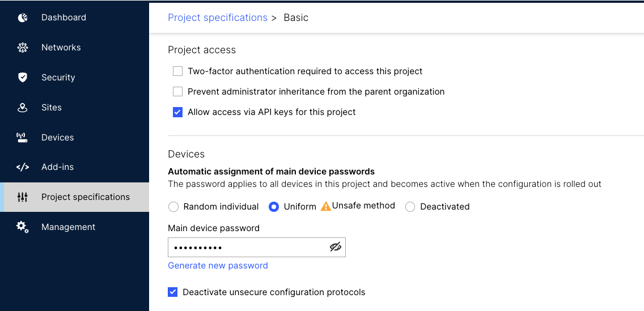Click the Sites location pin icon
Screen dimensions: 644x311
click(x=23, y=108)
